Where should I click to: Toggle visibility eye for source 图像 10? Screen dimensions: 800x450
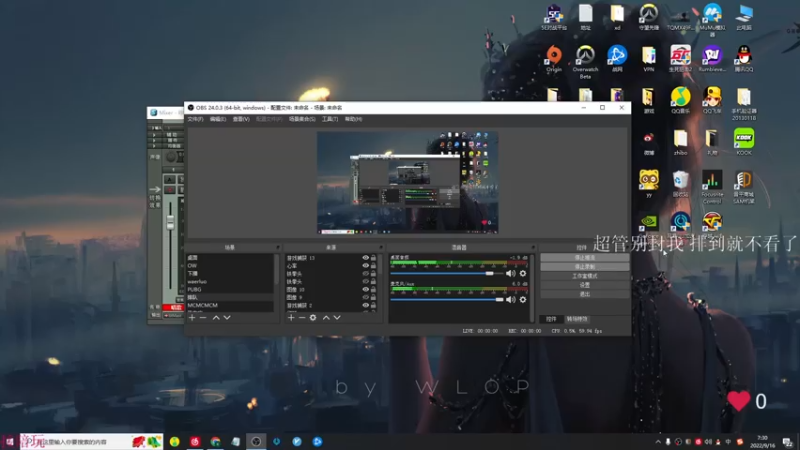tap(365, 289)
